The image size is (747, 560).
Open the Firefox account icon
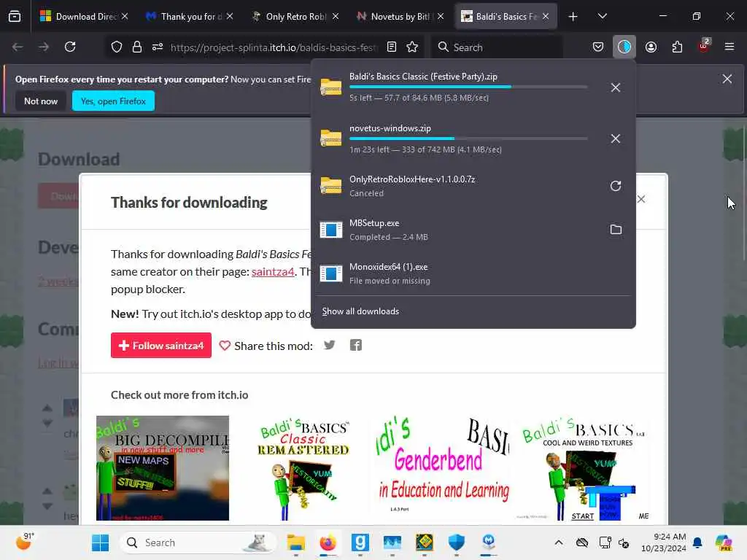tap(651, 47)
